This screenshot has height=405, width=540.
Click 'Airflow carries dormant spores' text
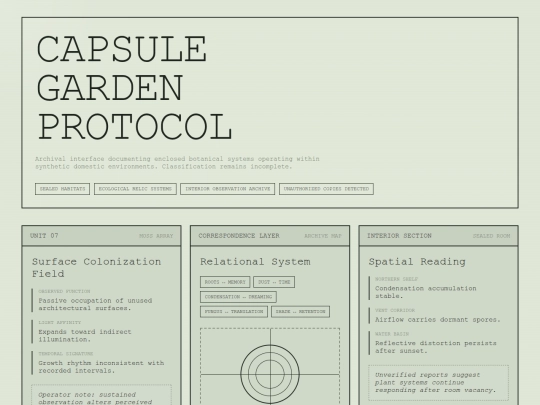(x=438, y=320)
